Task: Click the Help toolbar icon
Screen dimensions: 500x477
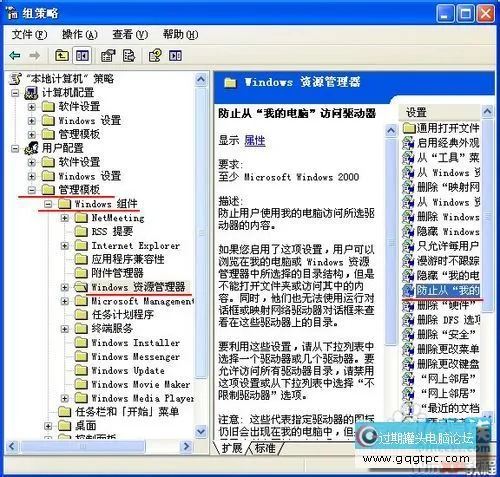Action: point(155,55)
